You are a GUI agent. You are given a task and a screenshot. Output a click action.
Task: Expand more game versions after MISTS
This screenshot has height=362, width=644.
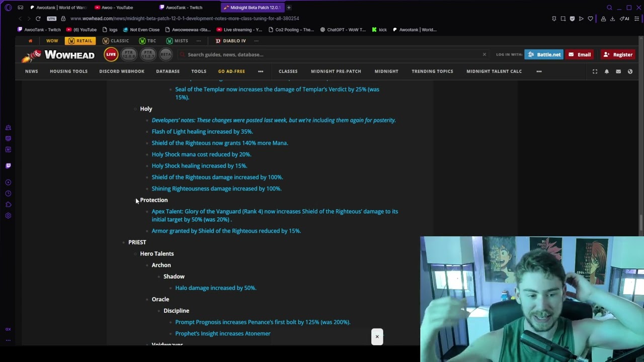coord(199,41)
